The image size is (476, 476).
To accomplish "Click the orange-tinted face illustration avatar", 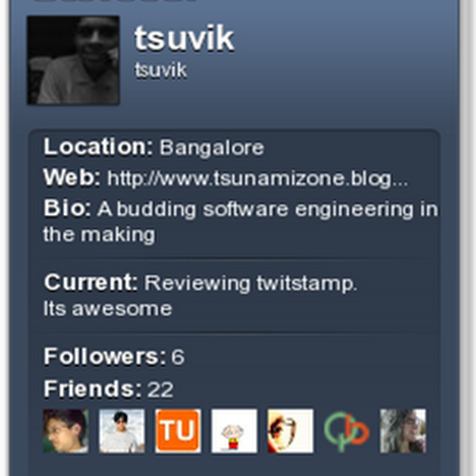I will (290, 431).
